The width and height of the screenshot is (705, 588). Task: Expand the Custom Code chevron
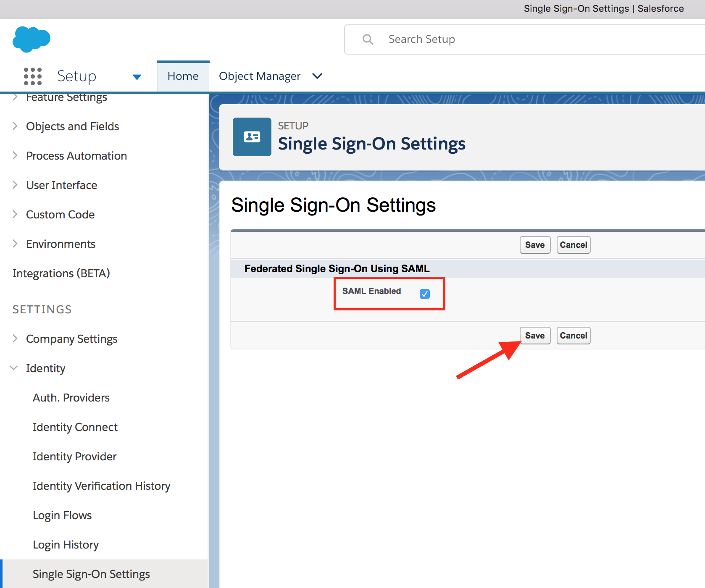coord(15,214)
